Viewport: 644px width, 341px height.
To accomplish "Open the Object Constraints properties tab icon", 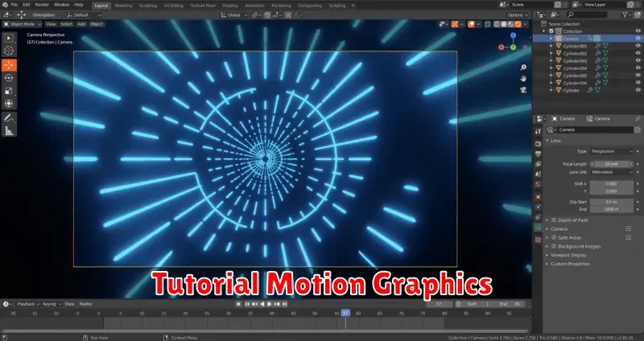I will click(538, 217).
